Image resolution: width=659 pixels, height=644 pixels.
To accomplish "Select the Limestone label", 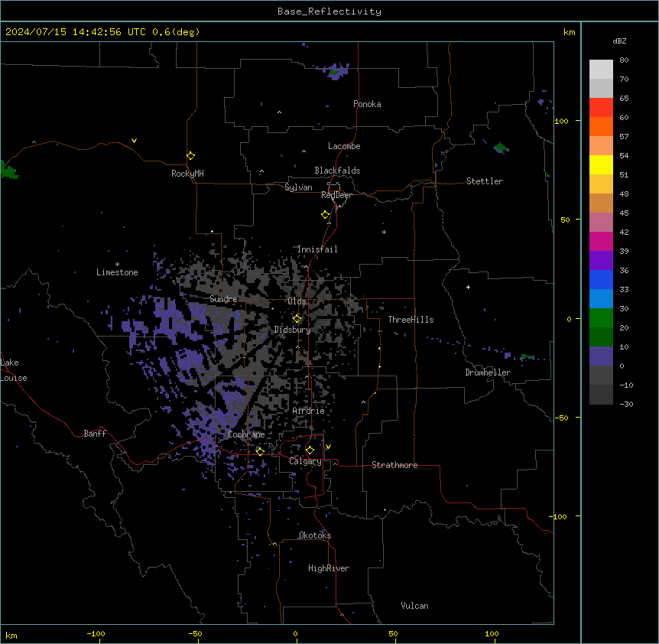I will point(117,272).
